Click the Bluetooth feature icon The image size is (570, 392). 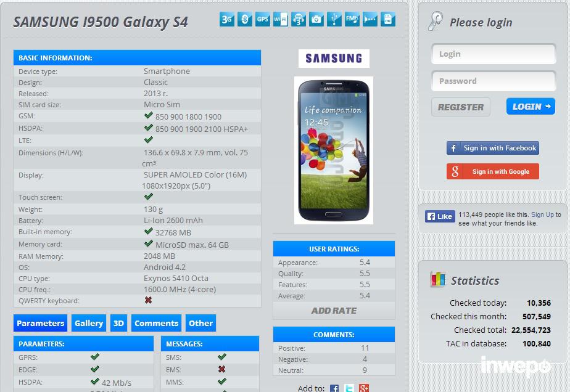point(245,19)
